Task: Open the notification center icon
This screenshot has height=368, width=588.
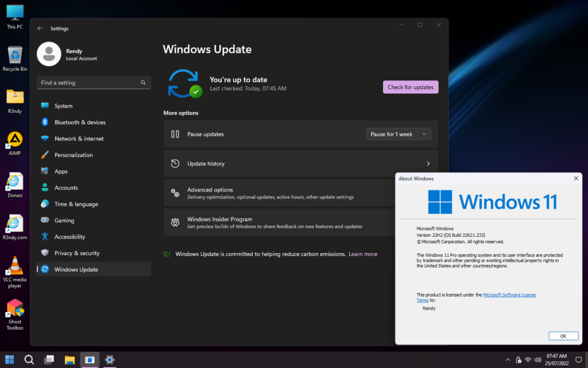Action: [x=579, y=360]
